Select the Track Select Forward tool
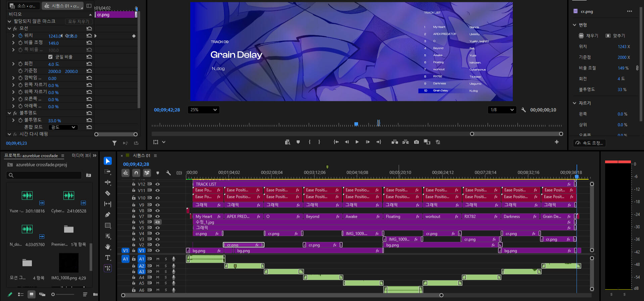 coord(108,172)
